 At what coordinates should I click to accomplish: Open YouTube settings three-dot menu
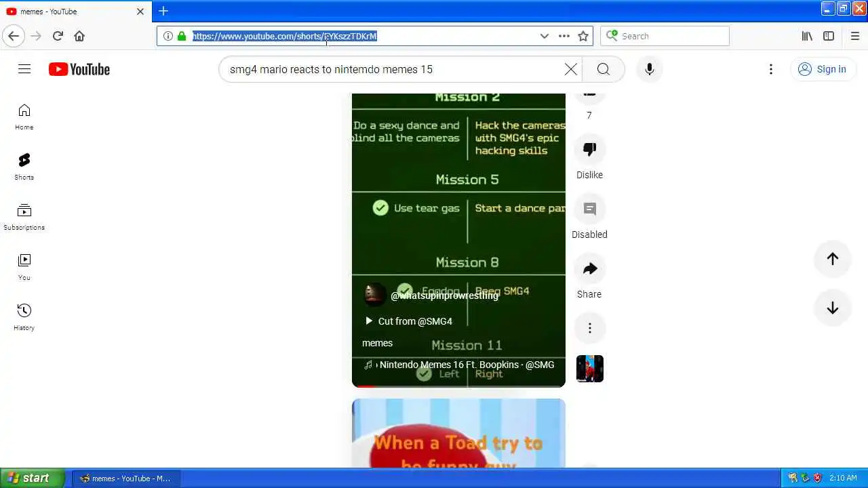[771, 69]
